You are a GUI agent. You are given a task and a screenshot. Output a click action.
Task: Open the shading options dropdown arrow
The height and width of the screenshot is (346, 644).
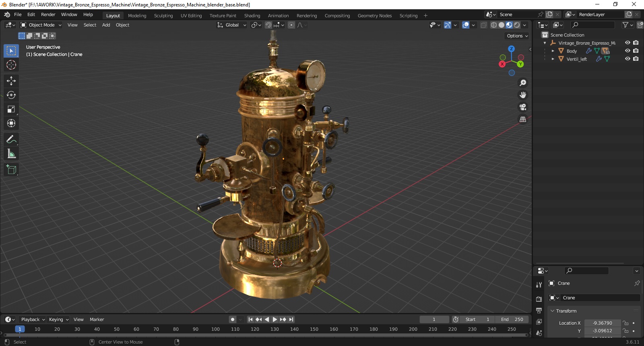click(x=524, y=25)
